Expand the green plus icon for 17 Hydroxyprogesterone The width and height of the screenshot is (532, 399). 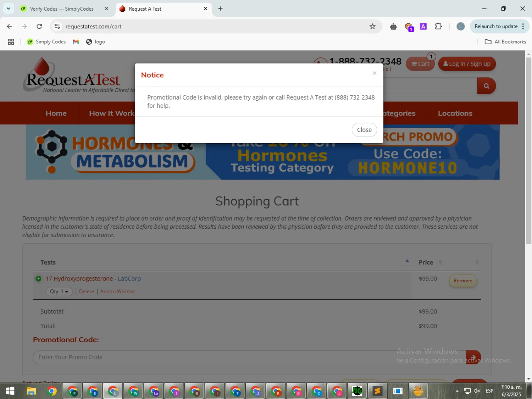click(38, 279)
